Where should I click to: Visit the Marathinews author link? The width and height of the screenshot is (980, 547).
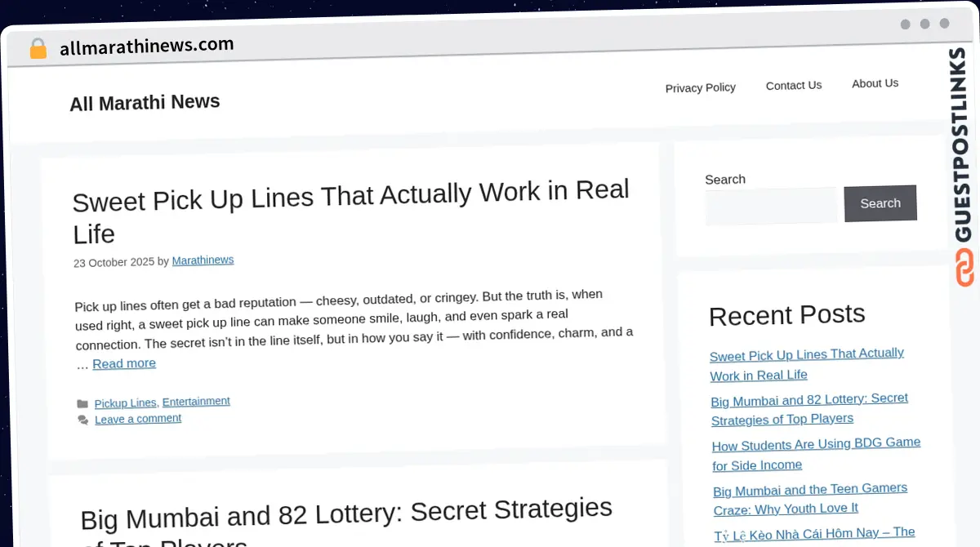coord(203,260)
